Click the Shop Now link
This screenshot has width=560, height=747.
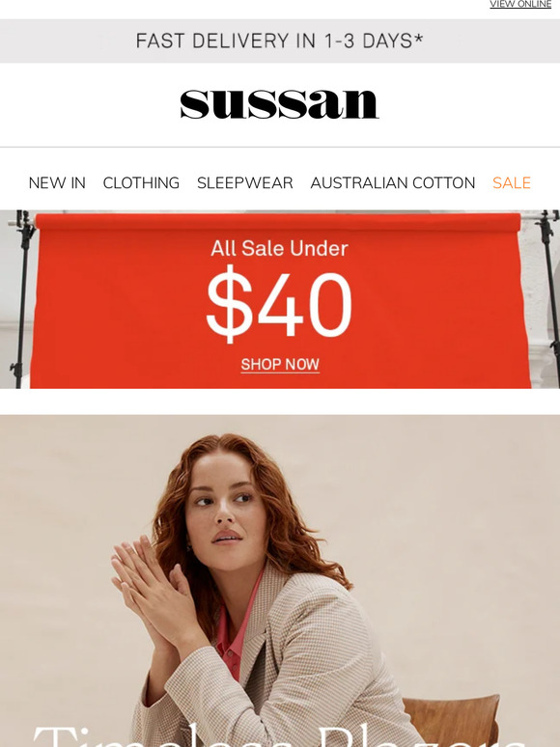click(x=280, y=365)
